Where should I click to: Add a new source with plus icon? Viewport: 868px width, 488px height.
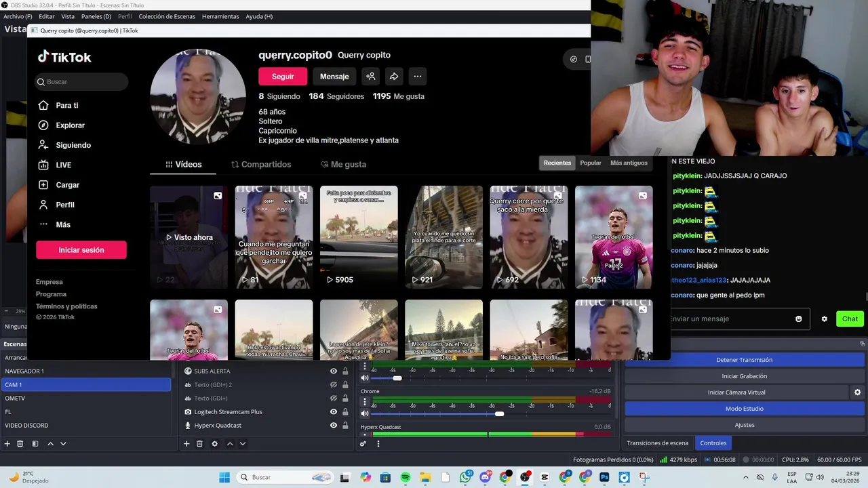[186, 444]
